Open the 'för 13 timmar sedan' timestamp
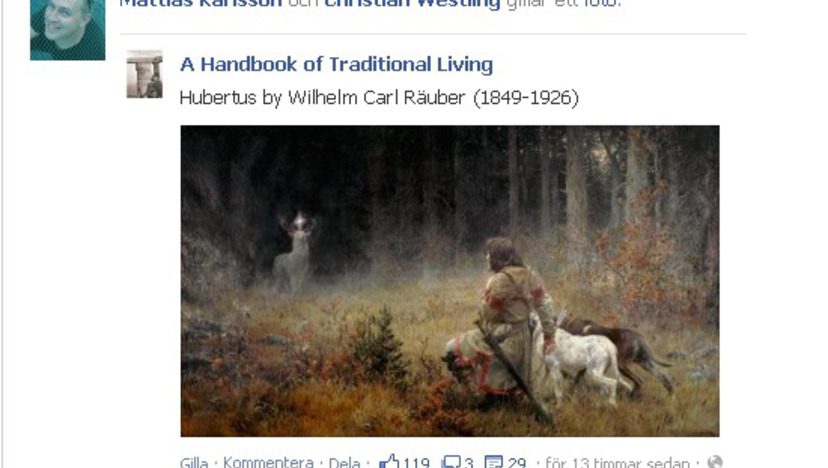 coord(617,462)
